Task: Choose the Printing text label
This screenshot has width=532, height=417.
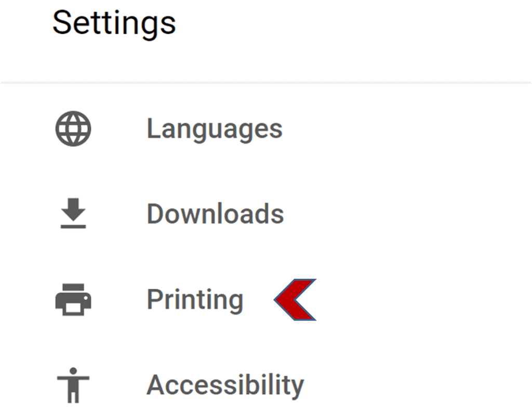Action: [195, 300]
